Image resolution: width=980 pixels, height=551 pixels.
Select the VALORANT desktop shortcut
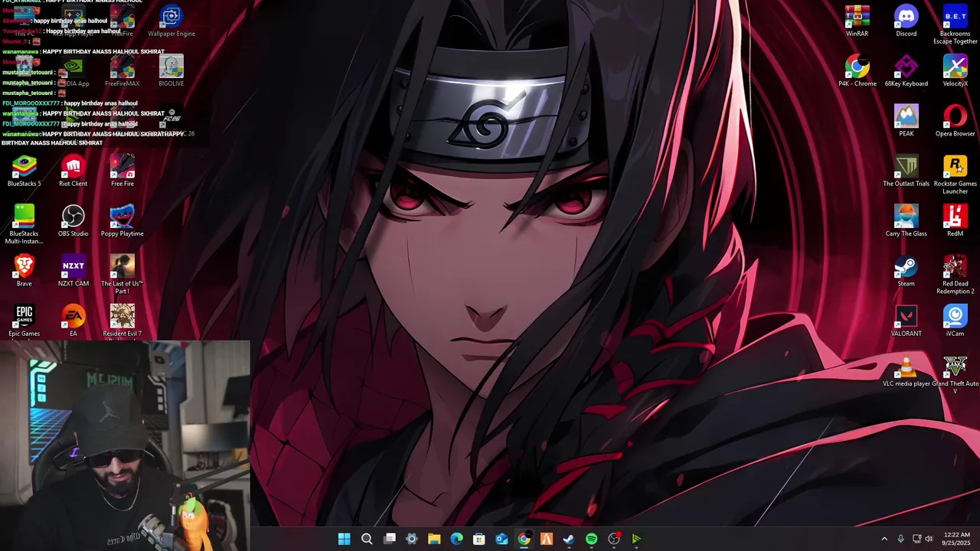(x=906, y=321)
